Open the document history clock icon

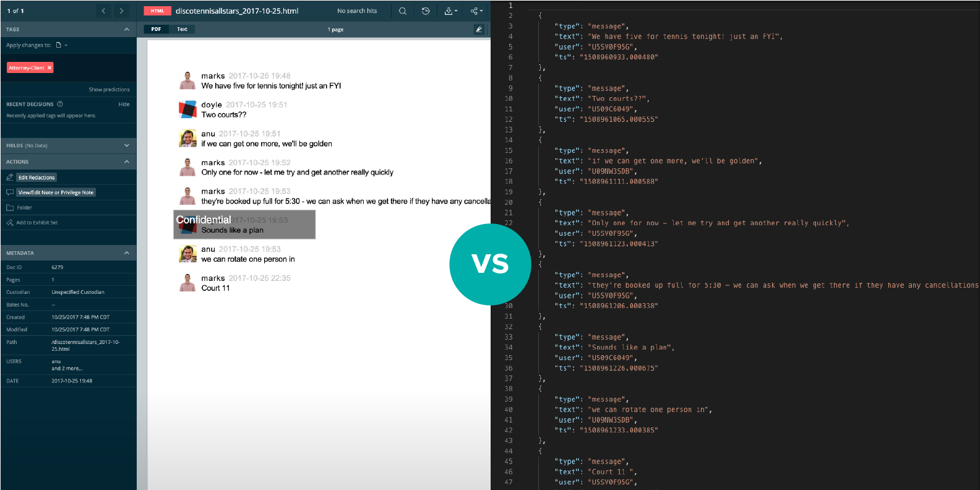coord(426,11)
